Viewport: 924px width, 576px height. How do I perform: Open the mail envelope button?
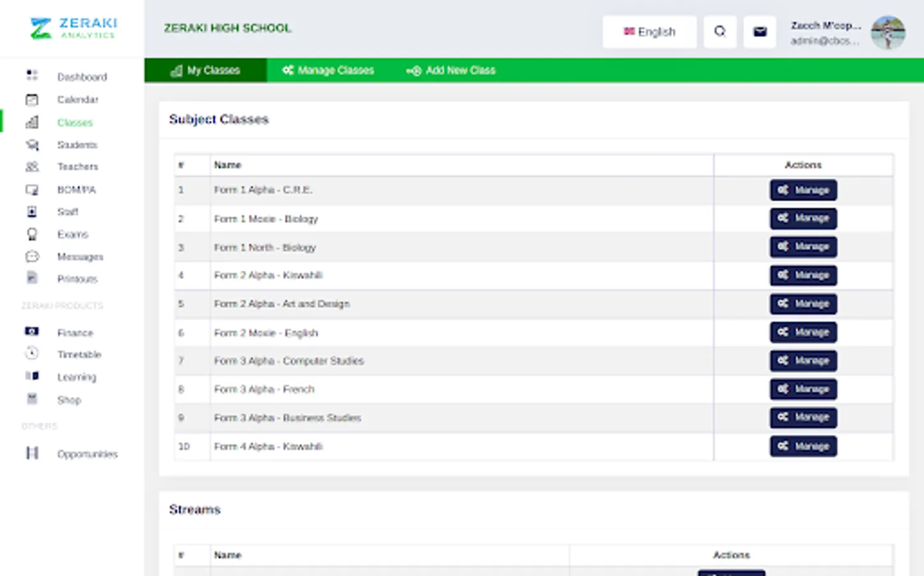pos(760,31)
